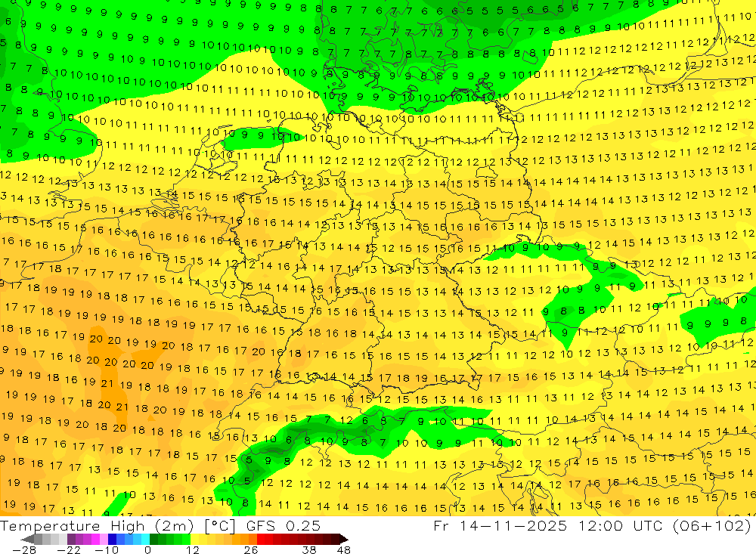The height and width of the screenshot is (554, 756).
Task: Click the '12:00 UTC' time text
Action: (621, 525)
